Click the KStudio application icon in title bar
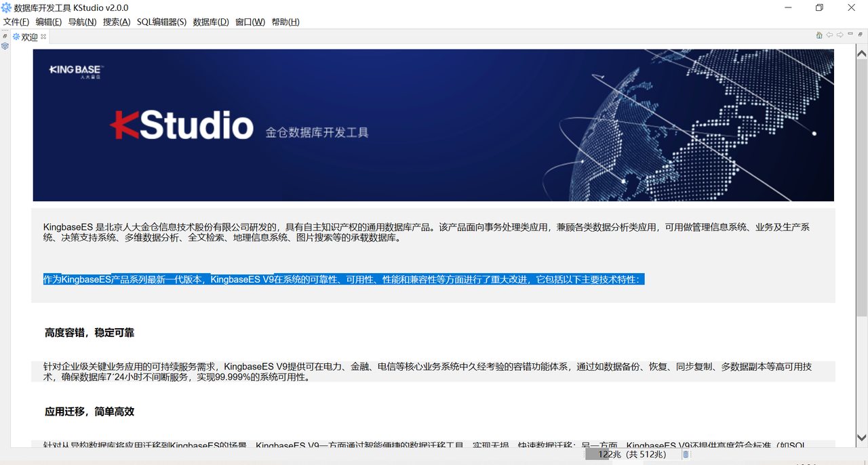The width and height of the screenshot is (868, 465). click(7, 7)
